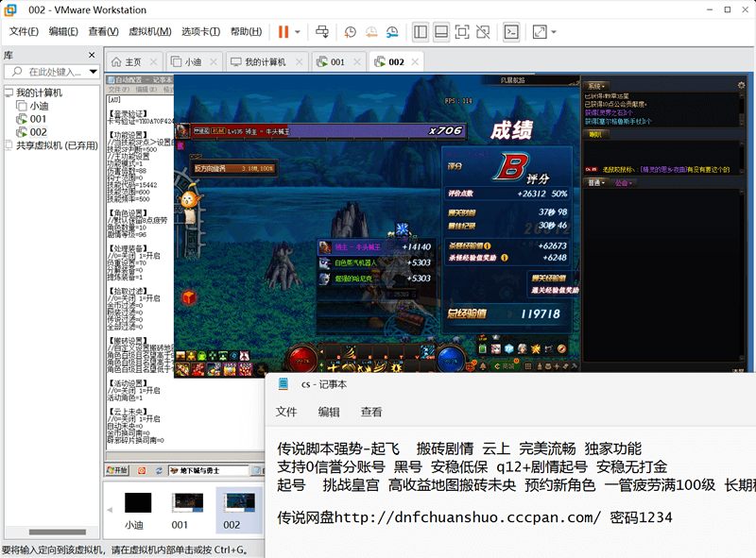Click the green book icon in game menu

click(x=483, y=348)
